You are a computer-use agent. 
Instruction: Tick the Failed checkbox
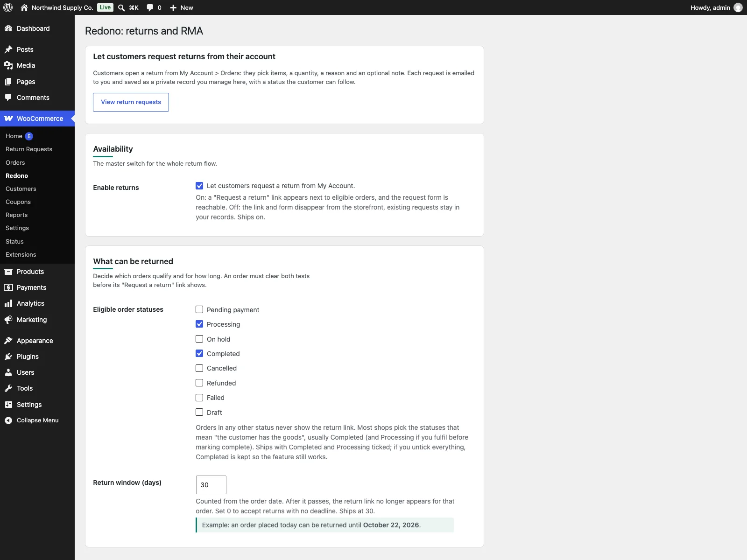click(199, 398)
